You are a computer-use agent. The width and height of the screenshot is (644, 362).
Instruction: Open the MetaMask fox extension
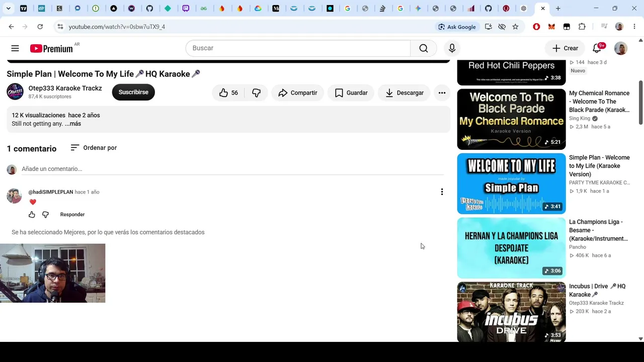(551, 27)
